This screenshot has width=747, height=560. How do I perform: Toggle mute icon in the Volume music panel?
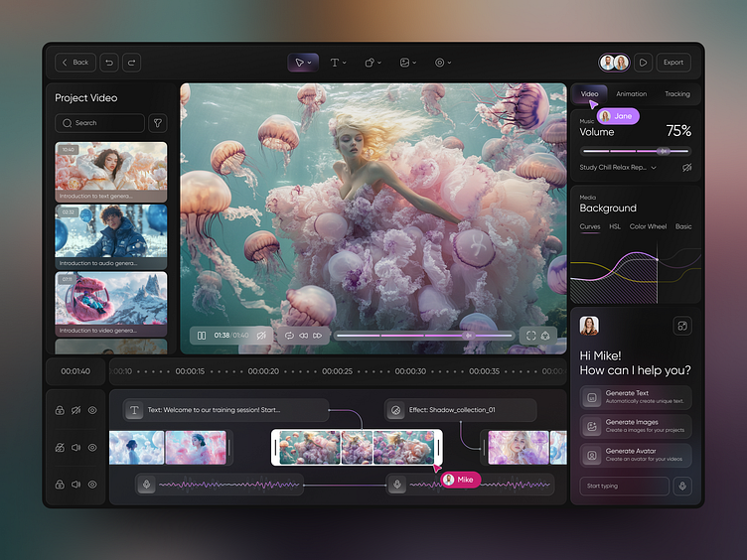[686, 168]
